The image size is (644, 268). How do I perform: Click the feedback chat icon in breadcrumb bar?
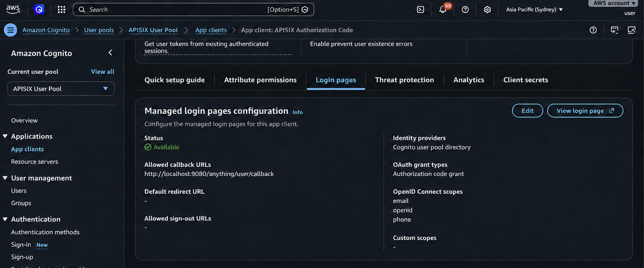coord(614,30)
